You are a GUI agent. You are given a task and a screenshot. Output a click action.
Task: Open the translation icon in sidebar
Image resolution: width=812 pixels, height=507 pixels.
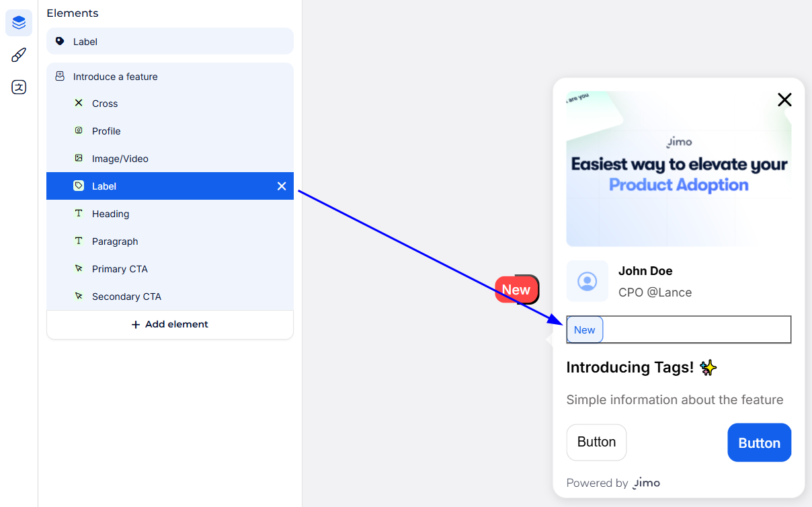tap(19, 87)
